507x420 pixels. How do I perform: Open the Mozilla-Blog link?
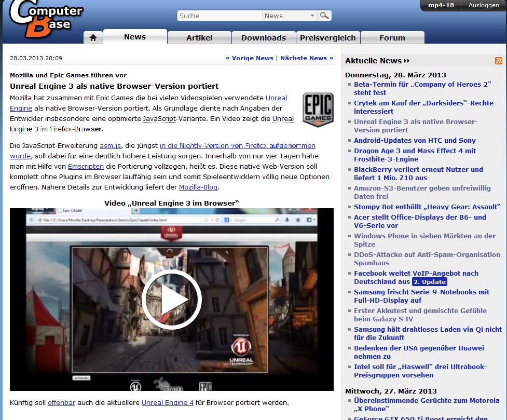pyautogui.click(x=198, y=187)
